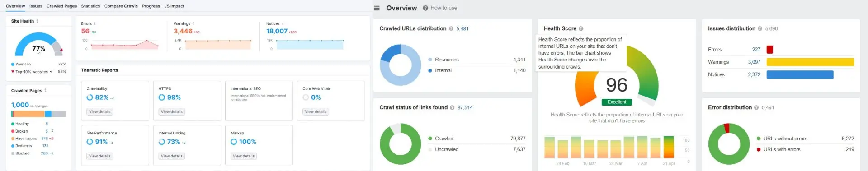Switch to the Overview tab
The height and width of the screenshot is (171, 868).
pyautogui.click(x=15, y=6)
